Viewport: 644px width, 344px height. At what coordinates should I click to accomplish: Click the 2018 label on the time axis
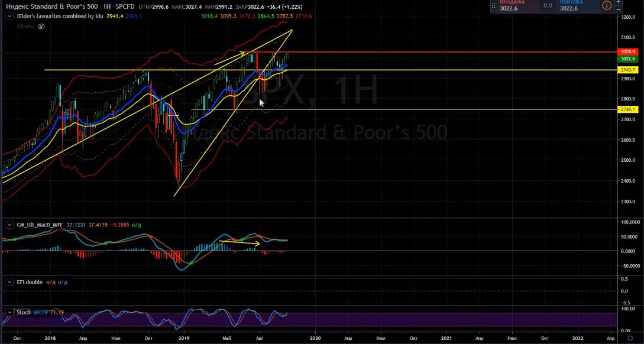[50, 339]
